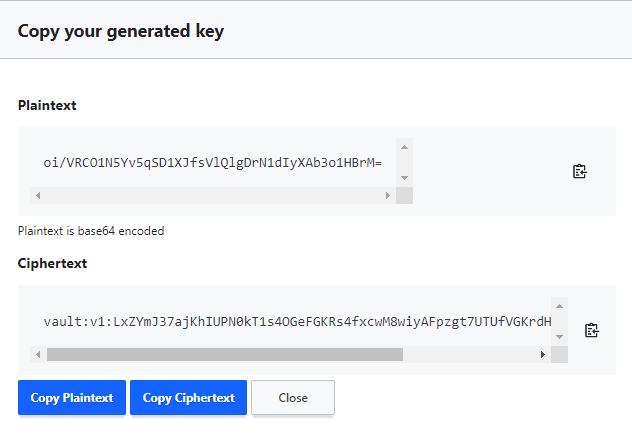
Task: Click the Ciphertext box scroll down arrow
Action: coord(559,337)
